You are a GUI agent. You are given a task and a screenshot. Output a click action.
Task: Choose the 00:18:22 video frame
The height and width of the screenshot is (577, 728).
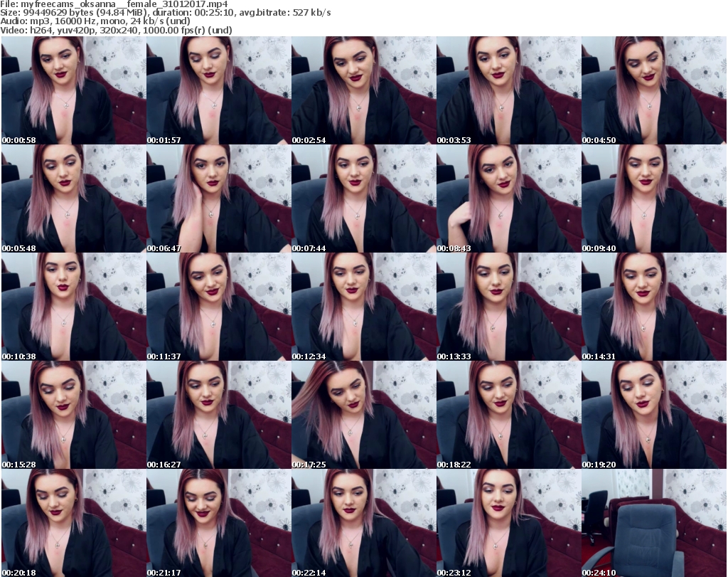coord(509,414)
